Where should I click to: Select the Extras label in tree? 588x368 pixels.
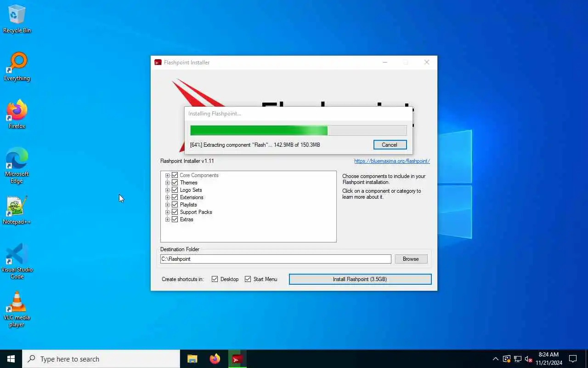[187, 219]
